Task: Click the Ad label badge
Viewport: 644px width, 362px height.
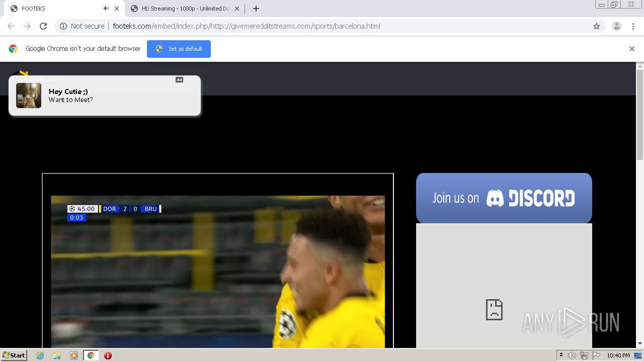Action: (x=179, y=79)
